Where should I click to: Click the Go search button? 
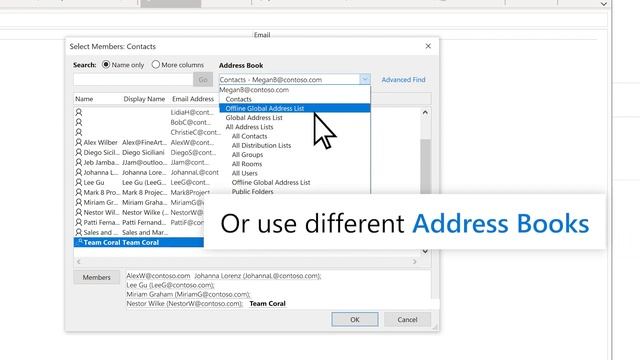point(203,79)
